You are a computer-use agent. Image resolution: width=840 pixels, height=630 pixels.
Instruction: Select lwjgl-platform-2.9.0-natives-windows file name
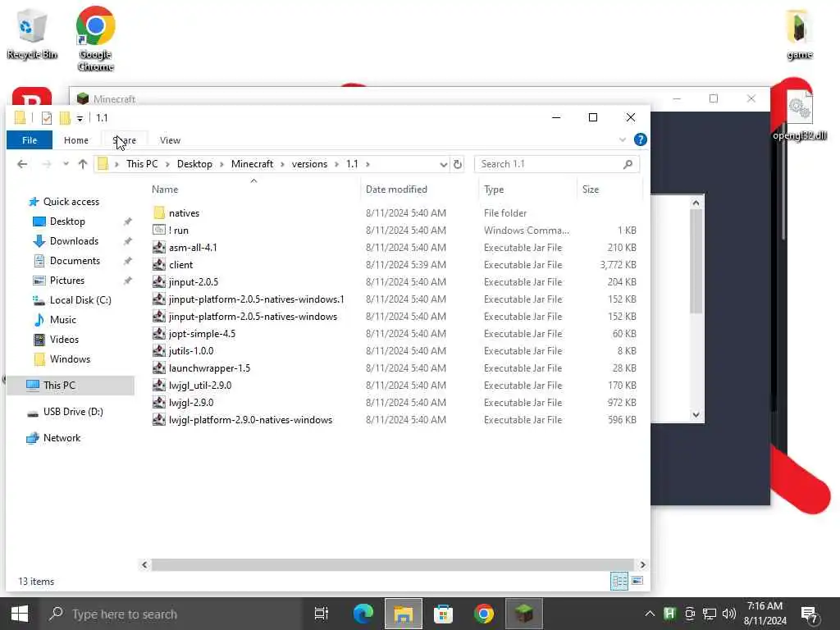(250, 419)
